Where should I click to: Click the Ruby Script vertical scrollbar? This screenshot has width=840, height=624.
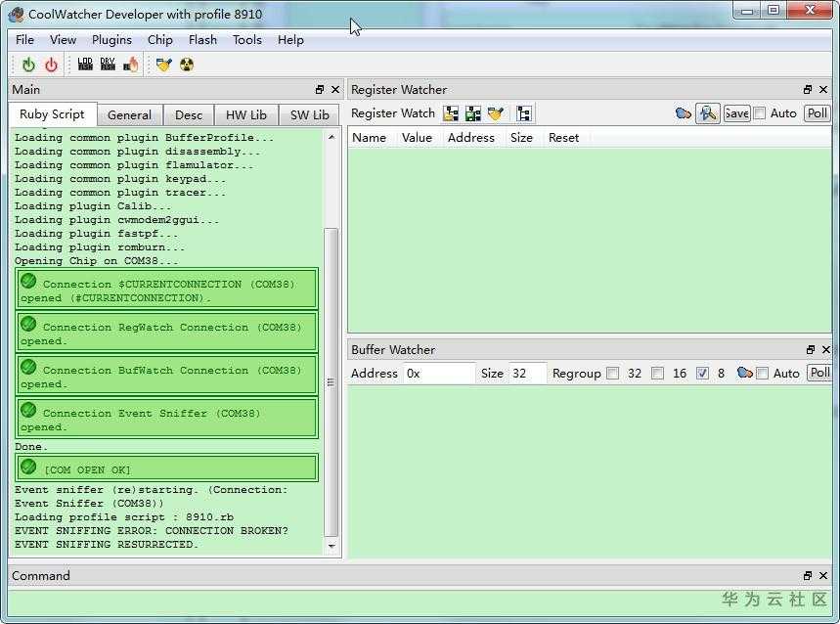(x=331, y=381)
